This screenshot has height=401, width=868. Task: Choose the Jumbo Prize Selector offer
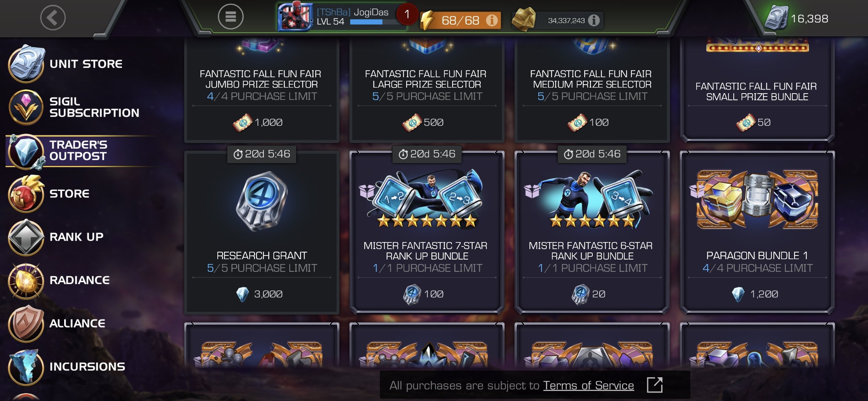pos(262,90)
